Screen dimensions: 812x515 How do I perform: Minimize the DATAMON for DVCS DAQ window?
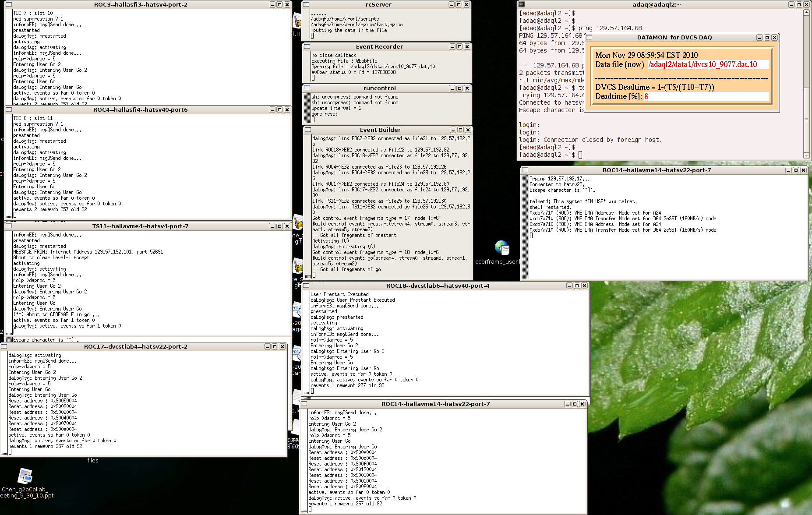coord(759,37)
